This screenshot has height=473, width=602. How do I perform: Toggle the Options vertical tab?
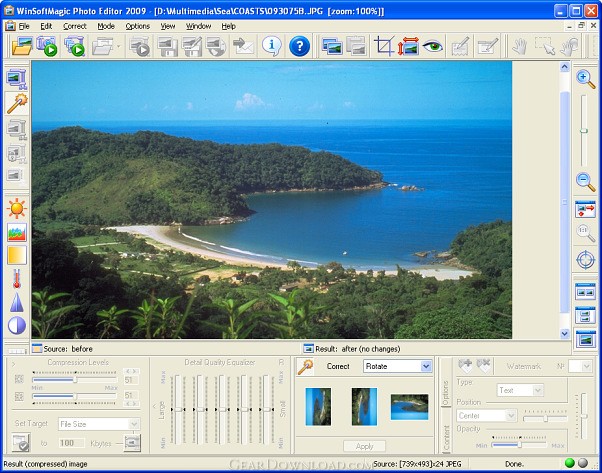(x=445, y=393)
